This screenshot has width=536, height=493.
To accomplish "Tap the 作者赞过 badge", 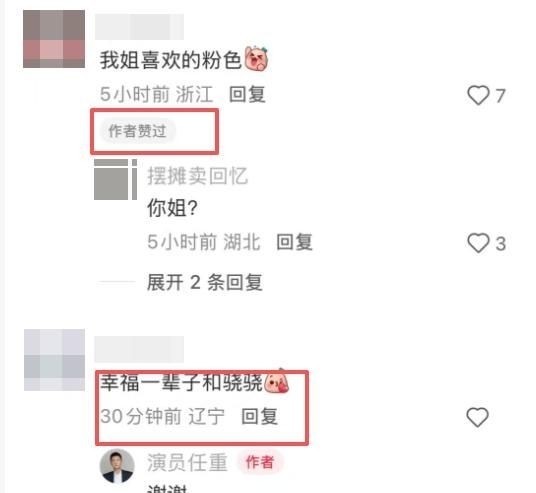I will coord(137,131).
